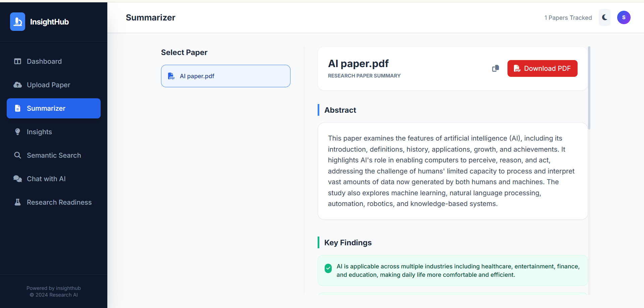Click the InsightHub microscope logo icon
This screenshot has width=644, height=308.
click(17, 22)
